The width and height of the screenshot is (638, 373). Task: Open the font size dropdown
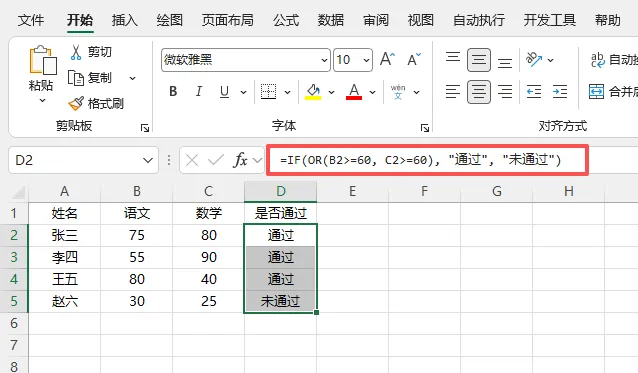coord(366,60)
